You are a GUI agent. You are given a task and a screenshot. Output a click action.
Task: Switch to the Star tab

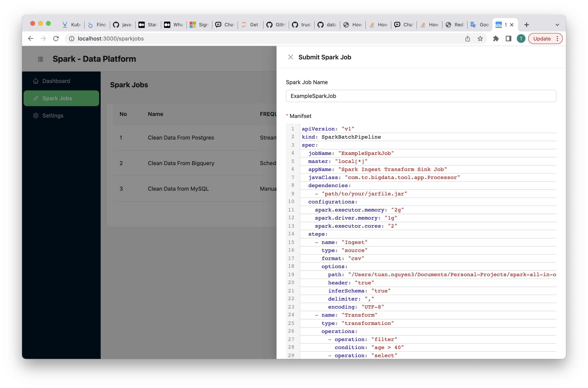(148, 25)
